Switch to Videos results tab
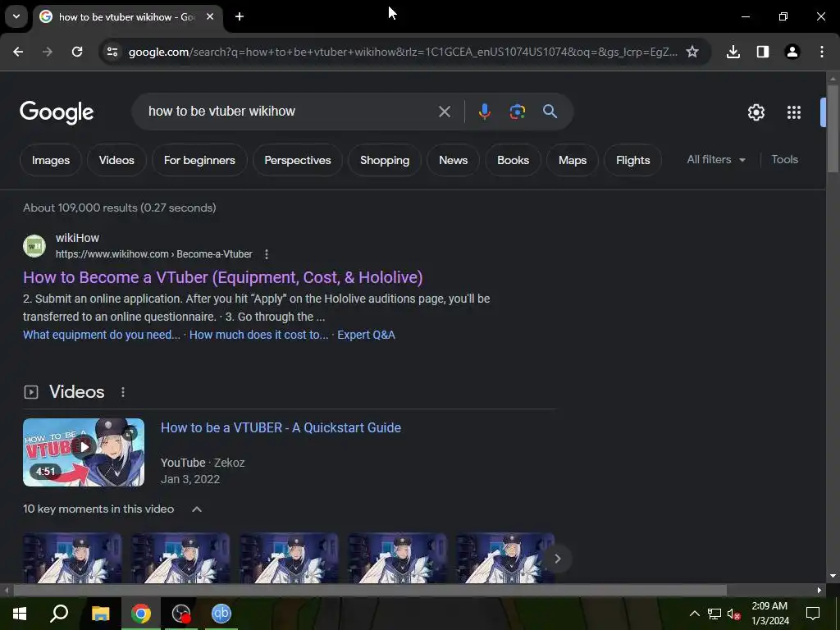 click(116, 160)
